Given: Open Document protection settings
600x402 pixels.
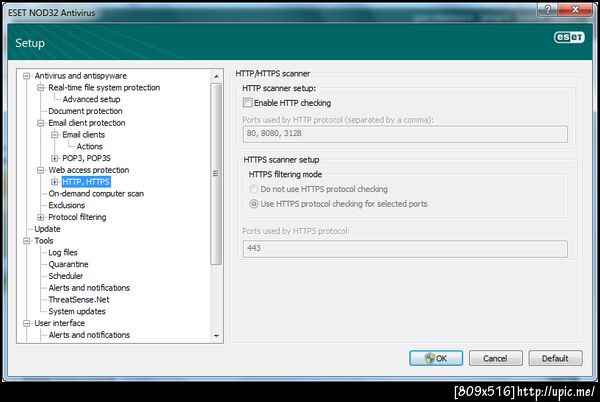Looking at the screenshot, I should coord(85,111).
